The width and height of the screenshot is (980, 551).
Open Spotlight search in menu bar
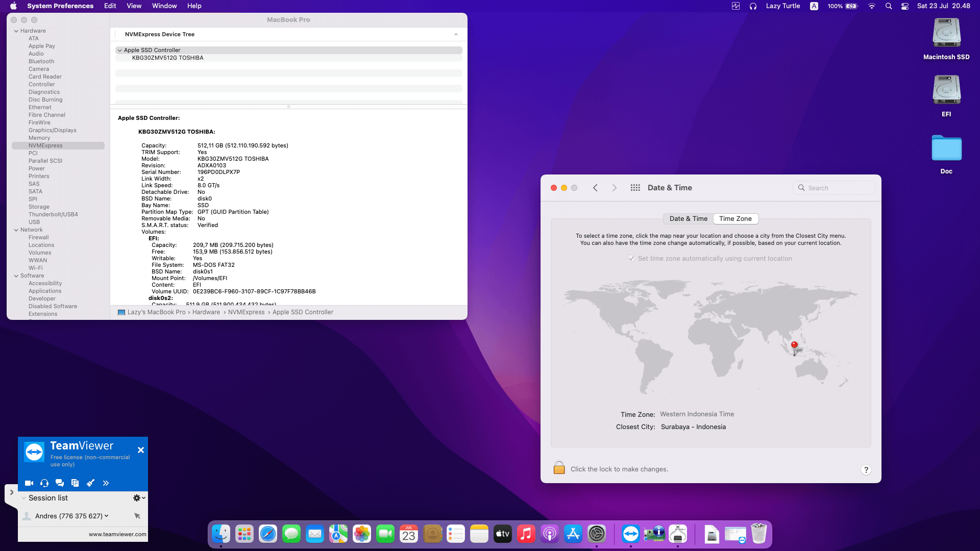click(x=889, y=6)
